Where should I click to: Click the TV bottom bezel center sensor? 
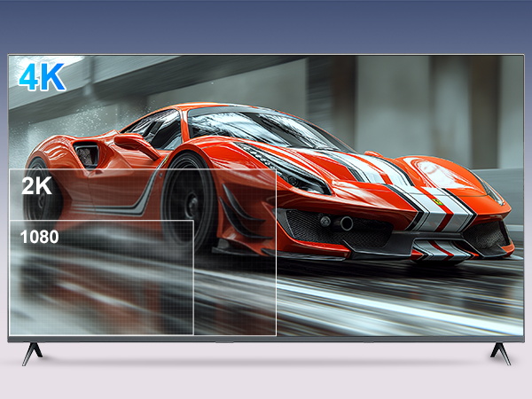click(x=224, y=341)
